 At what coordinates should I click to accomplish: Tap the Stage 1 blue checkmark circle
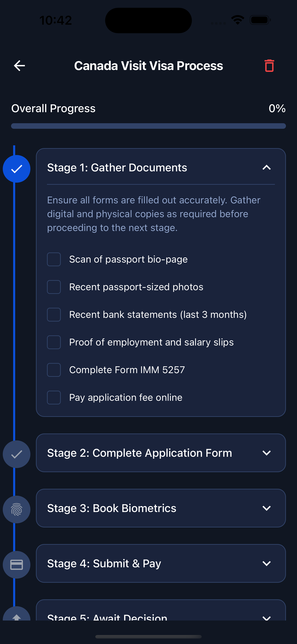pyautogui.click(x=17, y=169)
